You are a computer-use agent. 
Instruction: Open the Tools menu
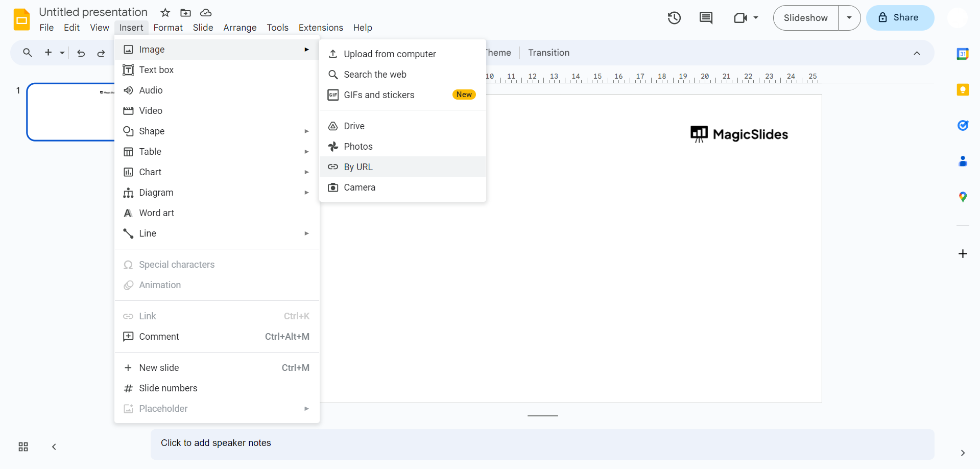(x=278, y=28)
